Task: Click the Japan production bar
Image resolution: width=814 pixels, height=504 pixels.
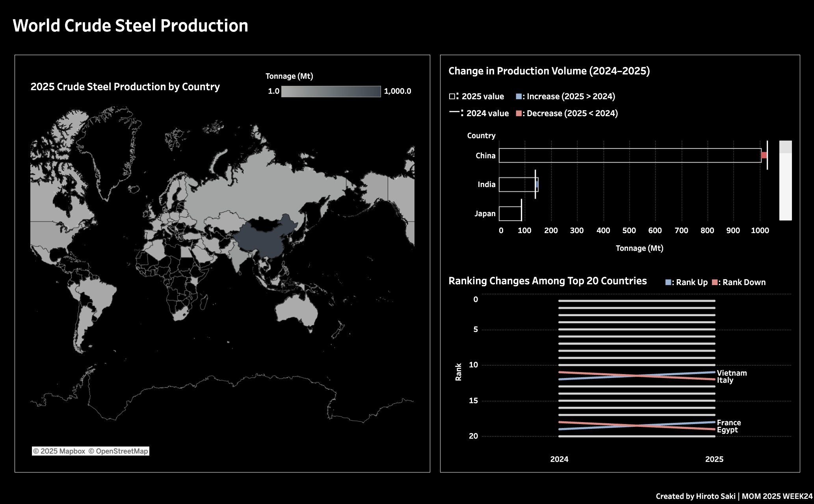Action: 510,214
